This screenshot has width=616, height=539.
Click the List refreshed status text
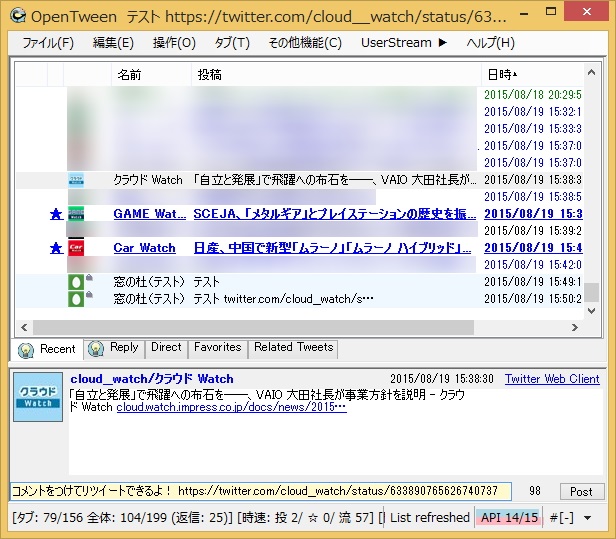[x=430, y=517]
